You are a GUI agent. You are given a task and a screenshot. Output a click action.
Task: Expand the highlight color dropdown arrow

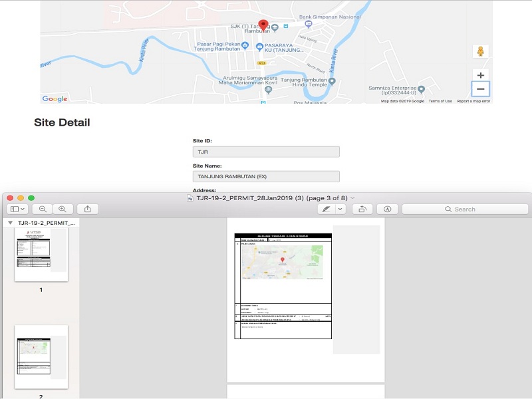[340, 209]
